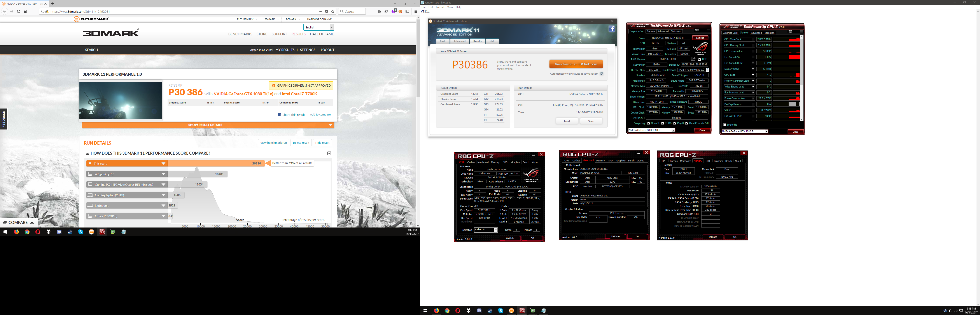Open the menu icon in GPU-Z Sensors window

pyautogui.click(x=801, y=31)
